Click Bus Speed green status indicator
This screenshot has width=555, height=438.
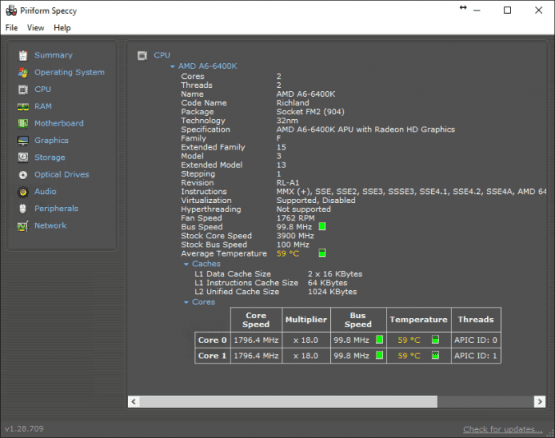coord(322,226)
